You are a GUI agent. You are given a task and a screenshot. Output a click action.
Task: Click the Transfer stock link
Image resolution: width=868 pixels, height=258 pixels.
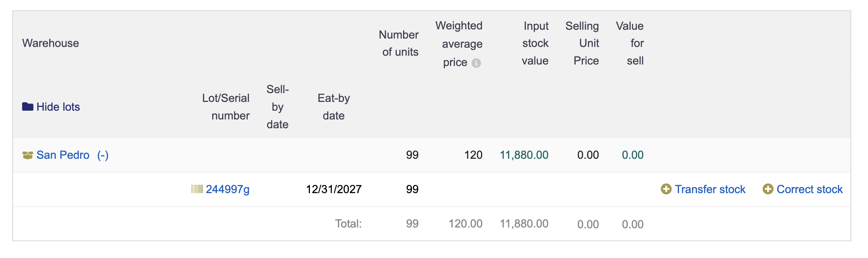click(710, 189)
